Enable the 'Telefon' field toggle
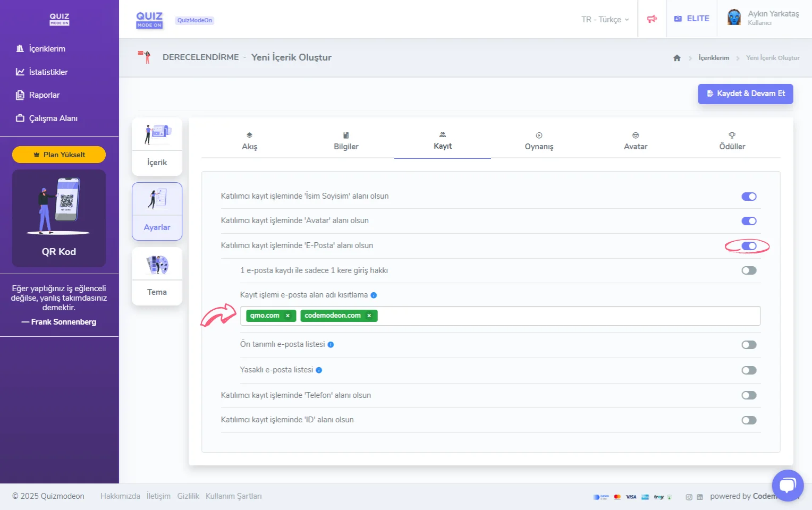The height and width of the screenshot is (510, 812). (x=748, y=395)
